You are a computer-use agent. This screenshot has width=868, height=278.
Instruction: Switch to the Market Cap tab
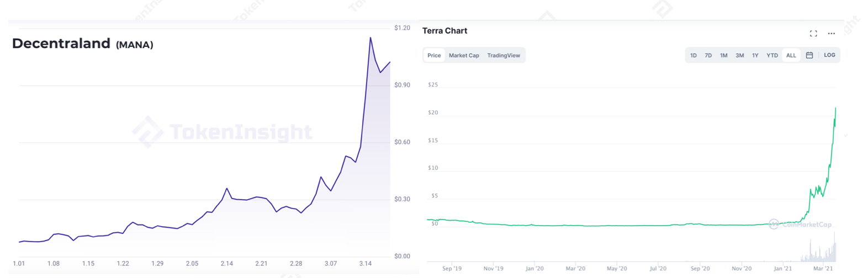coord(464,55)
